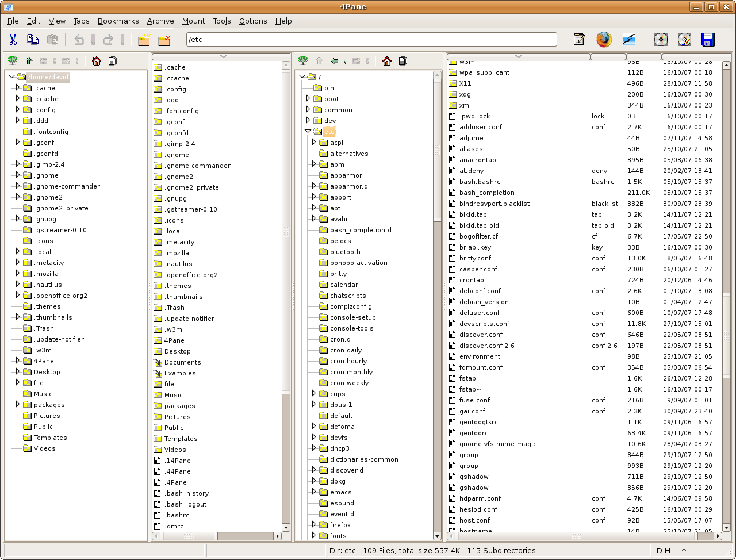This screenshot has height=560, width=736.
Task: Collapse the etc directory branch
Action: [308, 131]
